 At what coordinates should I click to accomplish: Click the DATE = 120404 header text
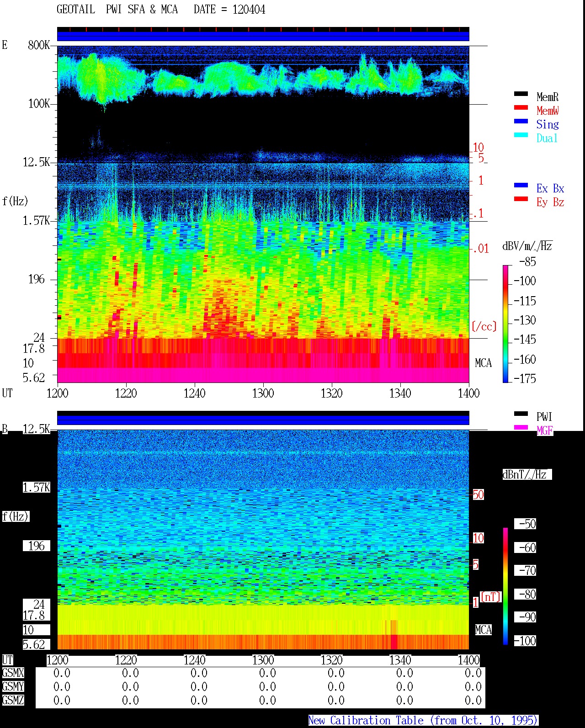coord(229,10)
